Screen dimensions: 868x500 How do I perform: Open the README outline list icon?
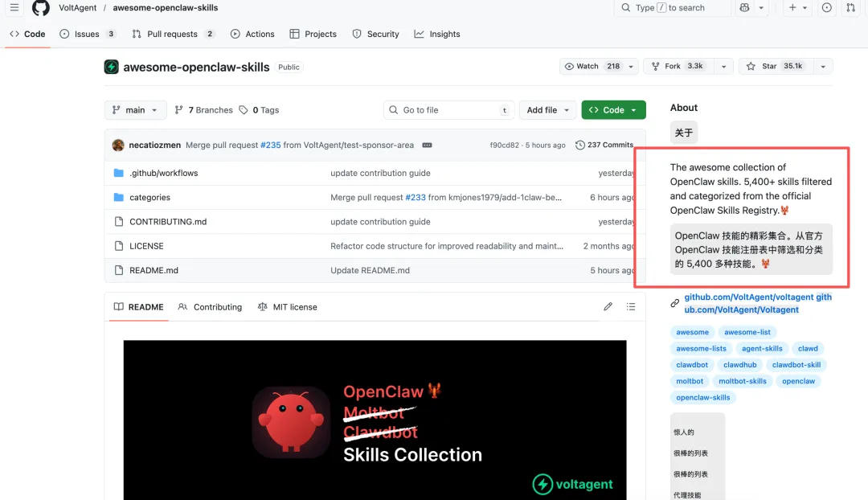(631, 307)
